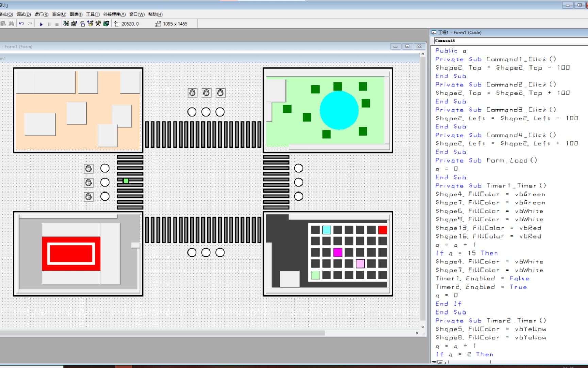588x368 pixels.
Task: Click the Start (run) arrow in toolbar
Action: pyautogui.click(x=41, y=24)
